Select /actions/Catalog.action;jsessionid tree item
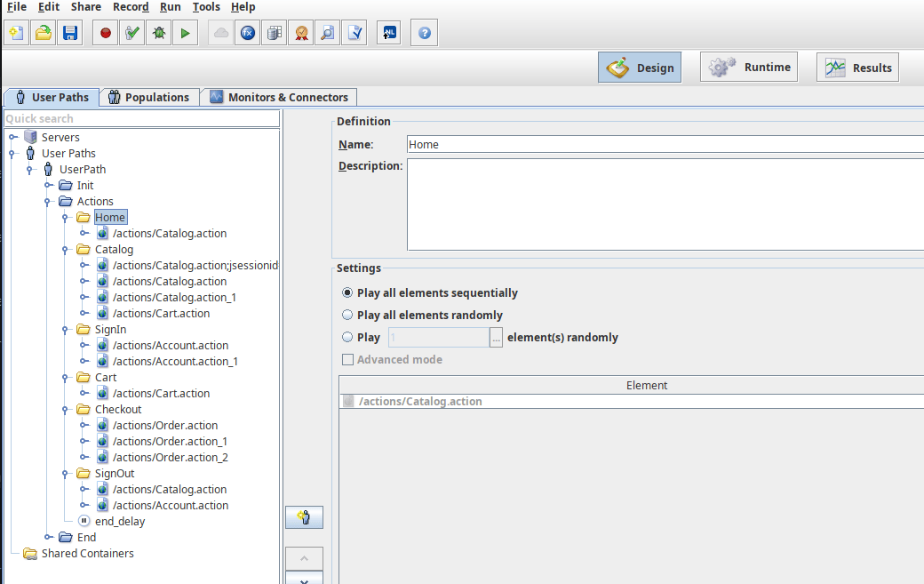 pos(195,265)
